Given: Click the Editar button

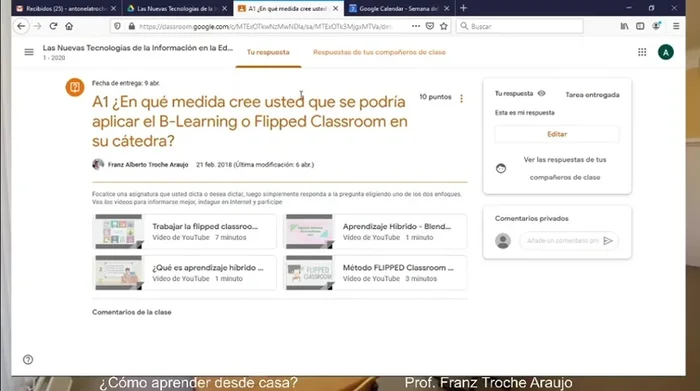Looking at the screenshot, I should [x=557, y=134].
